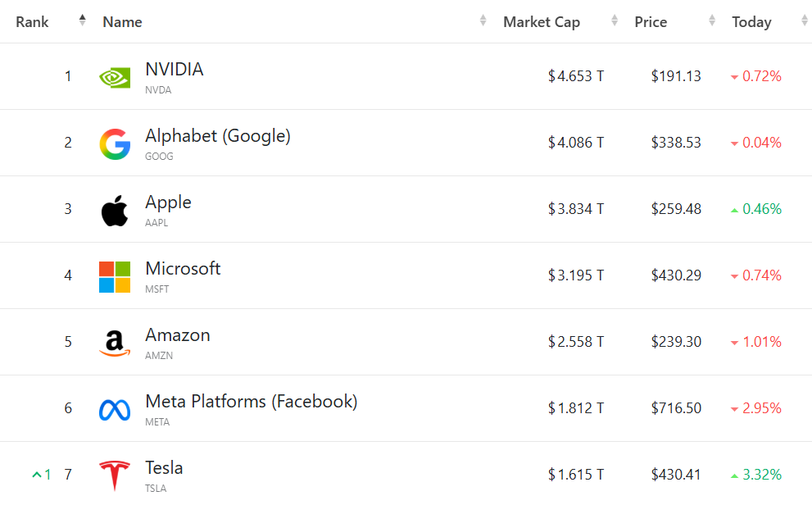This screenshot has width=812, height=505.
Task: Click the Apple logo icon
Action: pyautogui.click(x=115, y=211)
